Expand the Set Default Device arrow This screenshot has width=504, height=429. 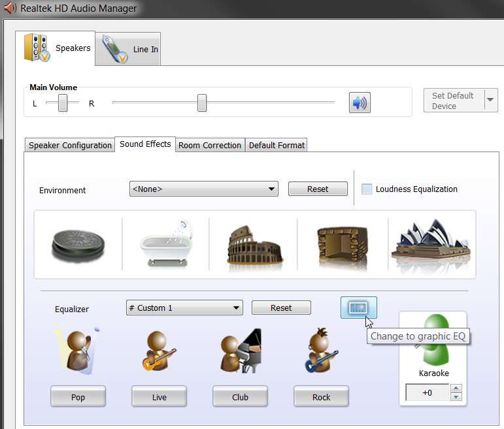[x=490, y=100]
